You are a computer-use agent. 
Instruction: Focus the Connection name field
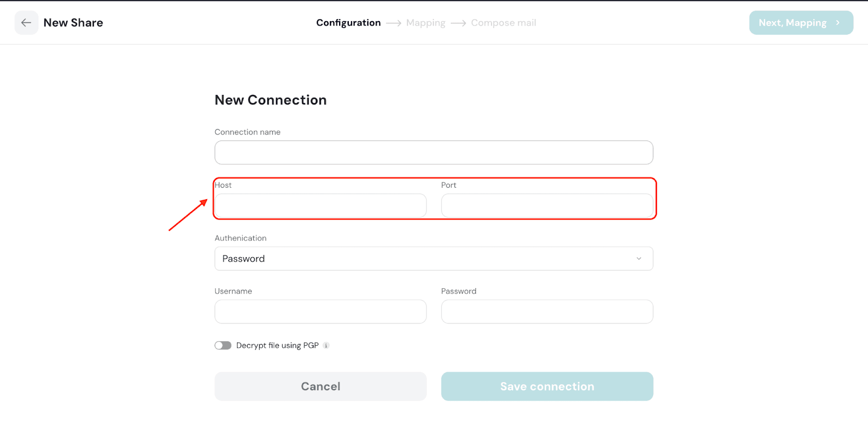click(x=433, y=152)
